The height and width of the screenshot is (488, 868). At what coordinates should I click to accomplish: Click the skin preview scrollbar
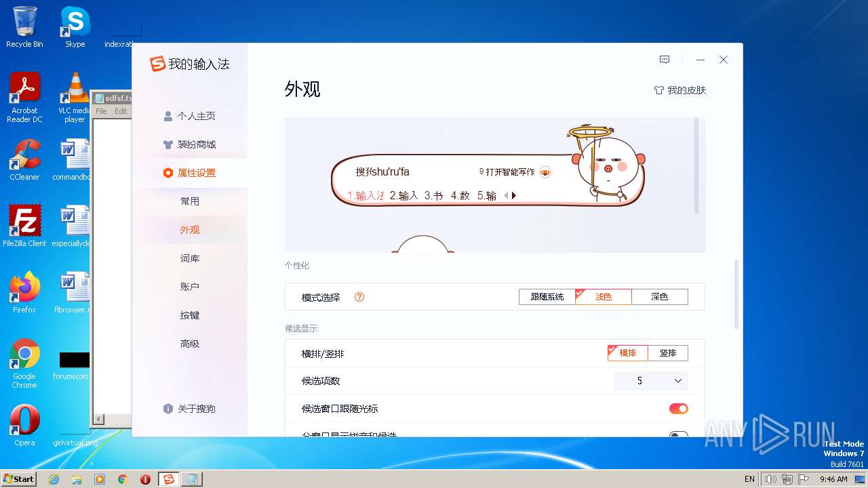[x=696, y=166]
